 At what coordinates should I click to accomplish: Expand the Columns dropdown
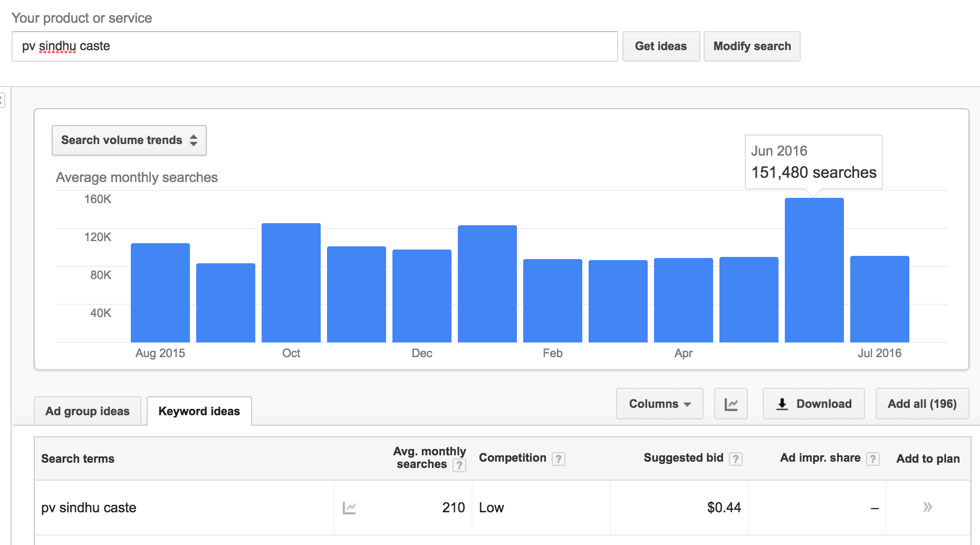[659, 404]
